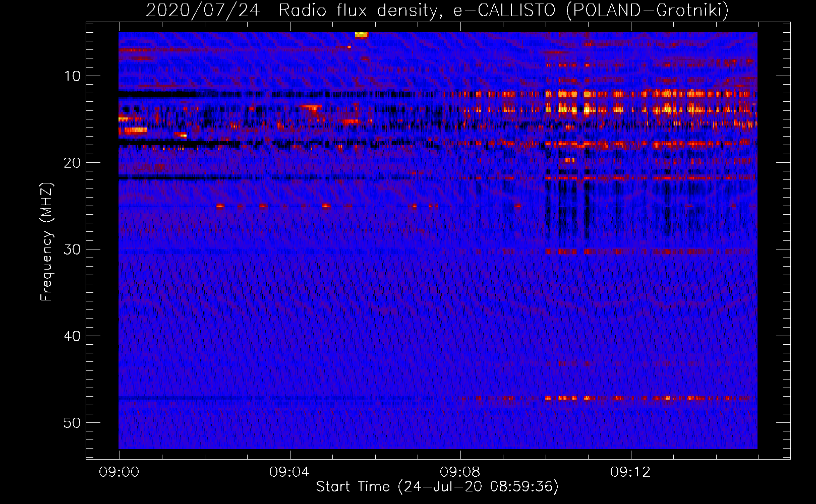Image resolution: width=816 pixels, height=504 pixels.
Task: Click the 10 MHz frequency tick label
Action: (73, 76)
